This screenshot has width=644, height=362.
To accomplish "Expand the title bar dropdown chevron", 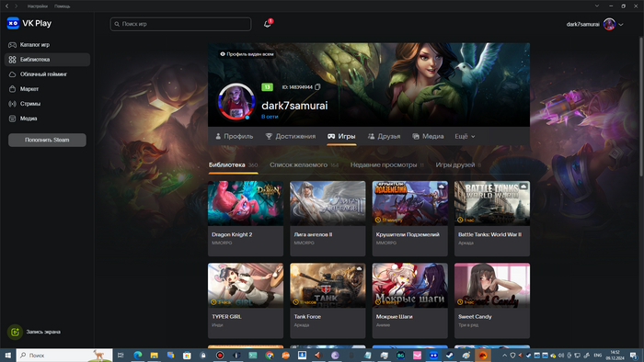I will [x=597, y=6].
